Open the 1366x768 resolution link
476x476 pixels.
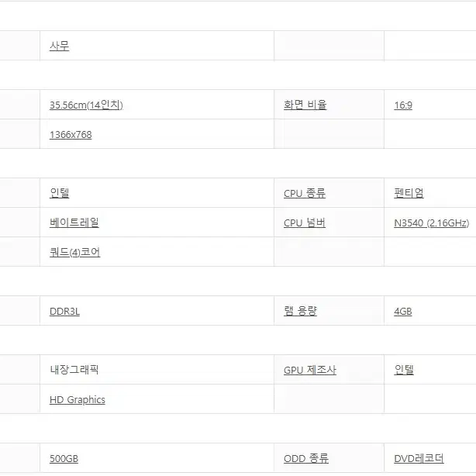(x=71, y=134)
